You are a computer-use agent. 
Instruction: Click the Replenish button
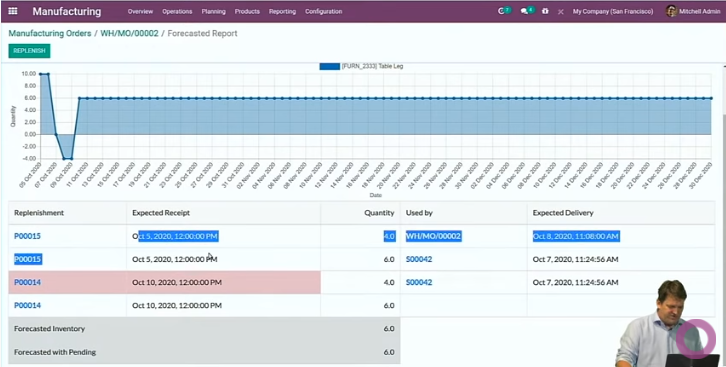tap(29, 51)
